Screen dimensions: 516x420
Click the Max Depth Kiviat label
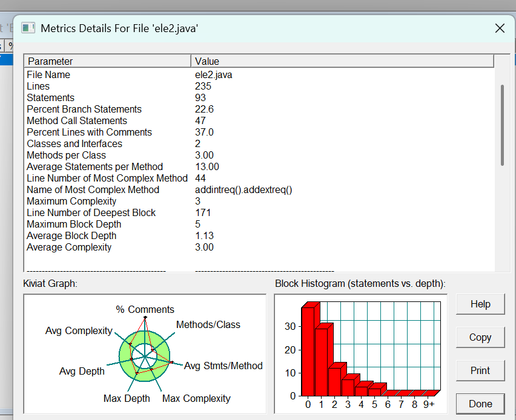[x=127, y=398]
